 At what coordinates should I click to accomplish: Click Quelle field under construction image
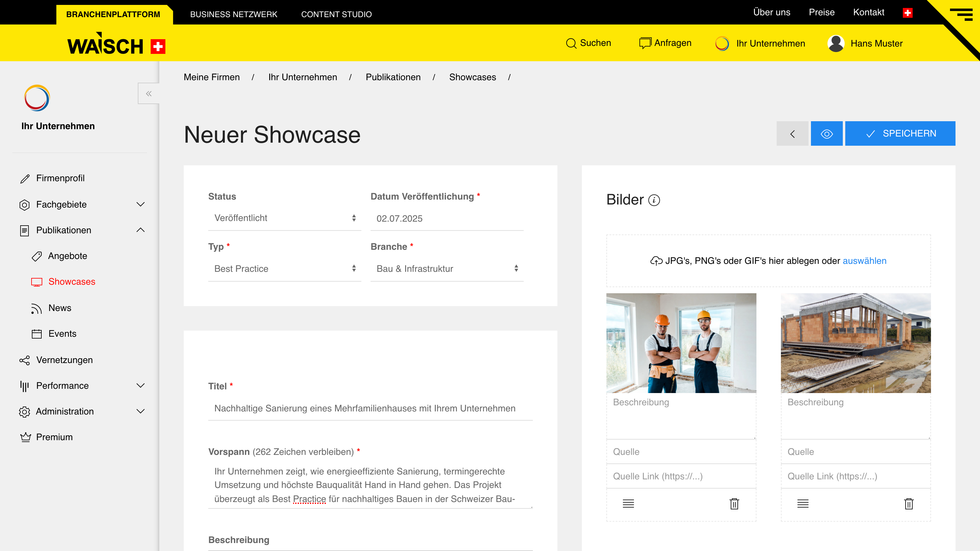(856, 452)
